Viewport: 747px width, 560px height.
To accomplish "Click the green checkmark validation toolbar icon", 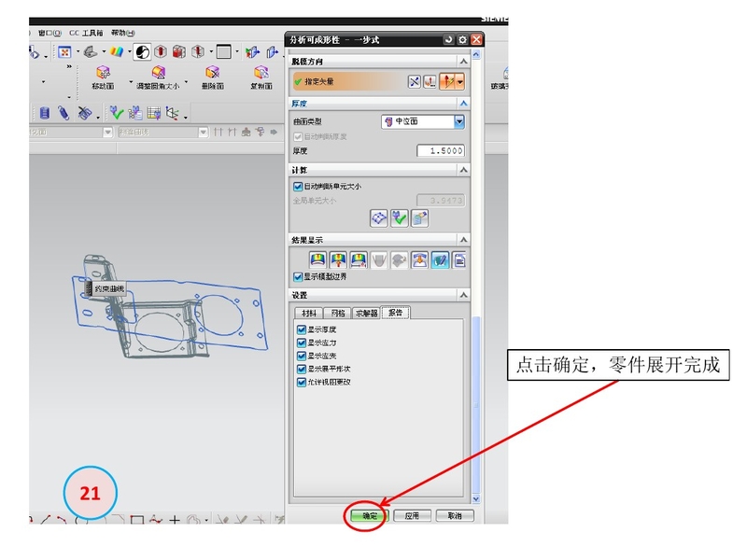I will pyautogui.click(x=116, y=113).
